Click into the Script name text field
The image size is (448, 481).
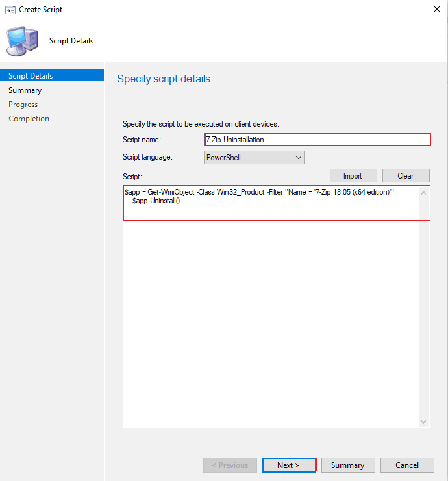317,140
